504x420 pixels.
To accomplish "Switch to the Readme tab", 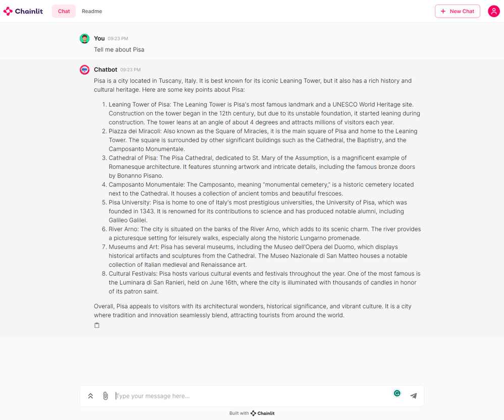I will (x=92, y=11).
